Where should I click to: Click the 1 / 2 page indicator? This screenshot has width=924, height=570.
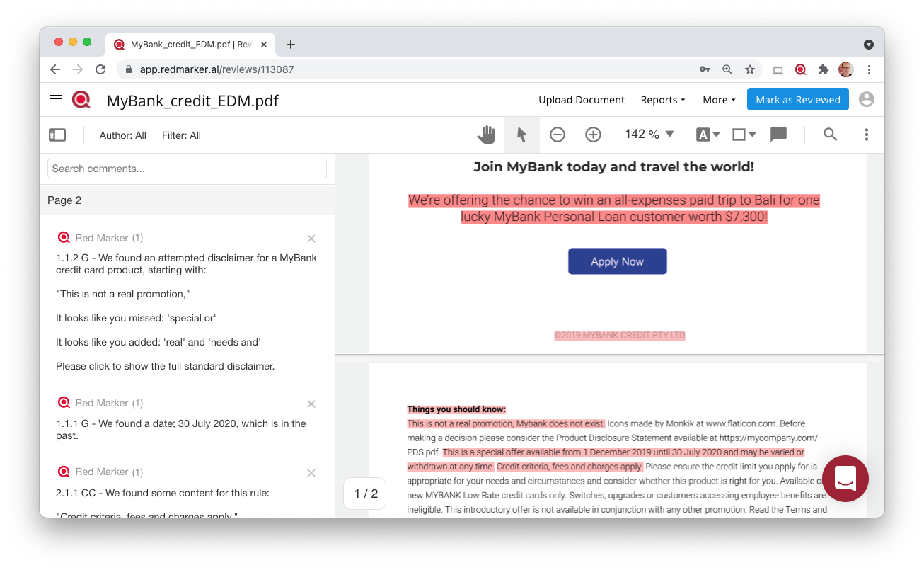366,494
